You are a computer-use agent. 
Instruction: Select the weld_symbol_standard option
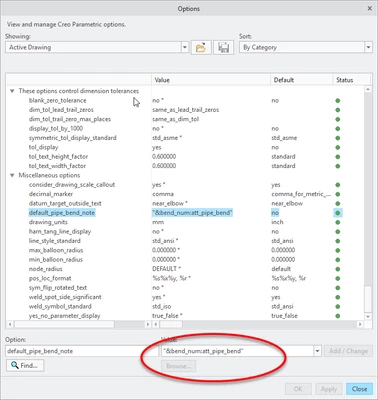click(60, 306)
